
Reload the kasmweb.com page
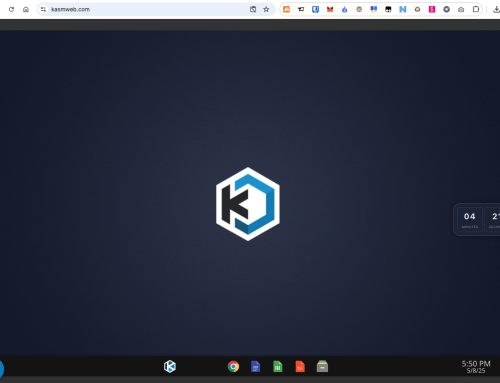[11, 9]
